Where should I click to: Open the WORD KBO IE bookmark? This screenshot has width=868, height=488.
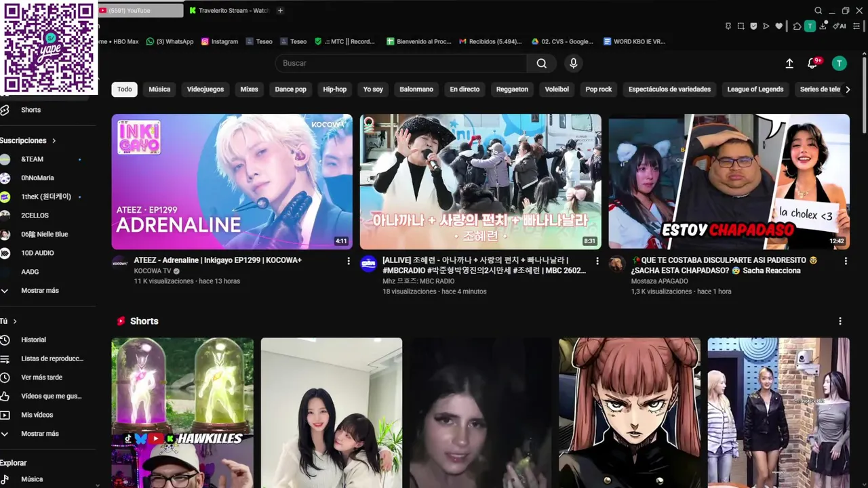point(634,41)
